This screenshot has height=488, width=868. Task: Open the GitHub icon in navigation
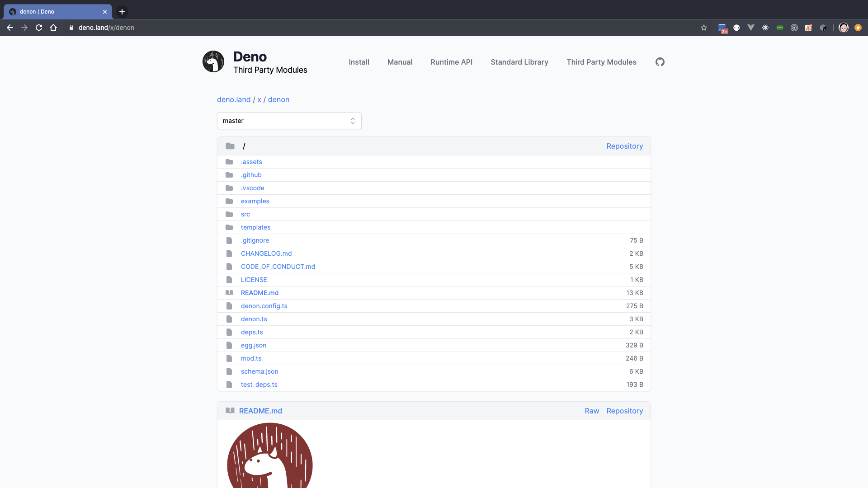[x=660, y=62]
